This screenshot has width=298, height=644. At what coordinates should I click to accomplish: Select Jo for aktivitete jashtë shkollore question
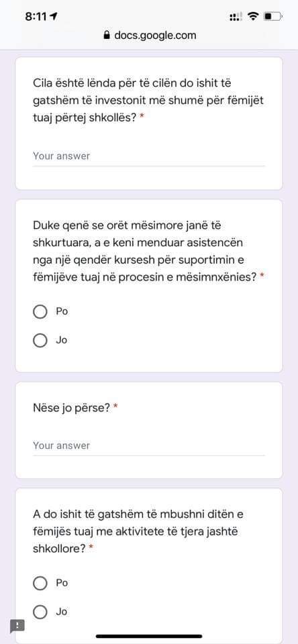coord(40,612)
